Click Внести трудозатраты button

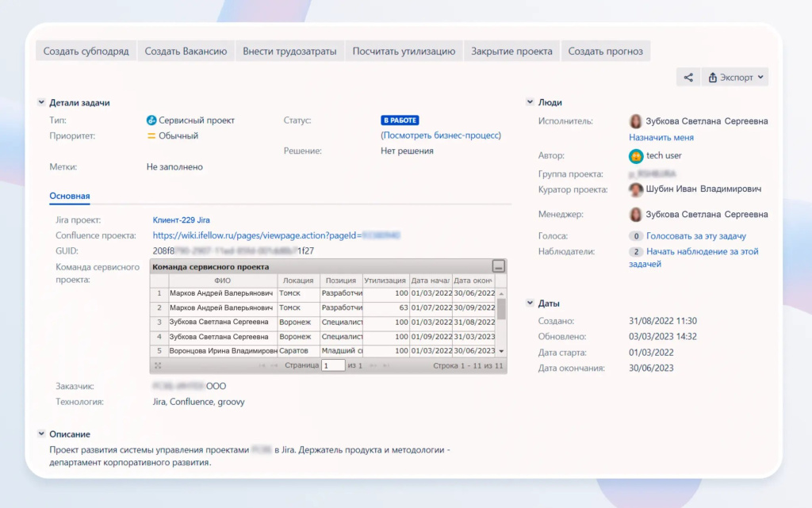coord(289,52)
